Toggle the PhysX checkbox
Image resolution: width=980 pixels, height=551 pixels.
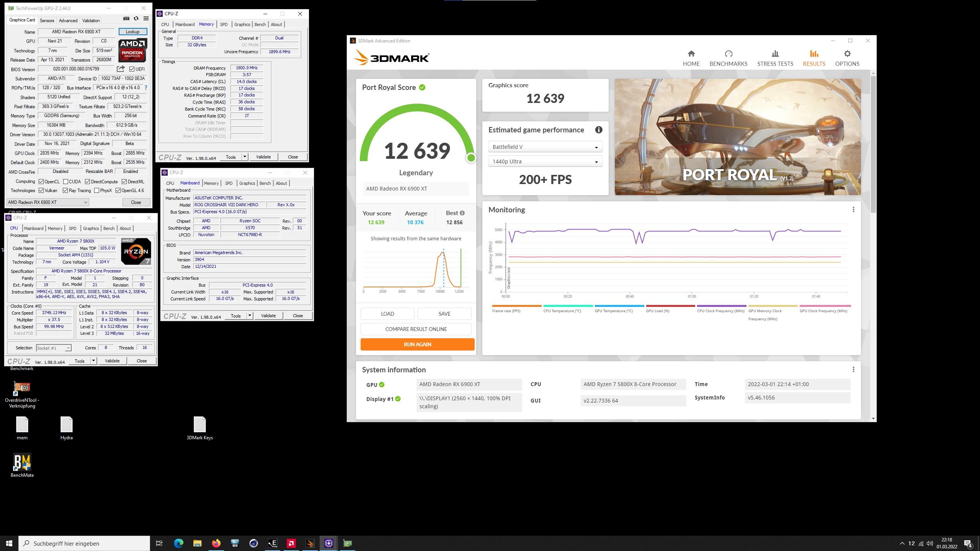(x=96, y=191)
